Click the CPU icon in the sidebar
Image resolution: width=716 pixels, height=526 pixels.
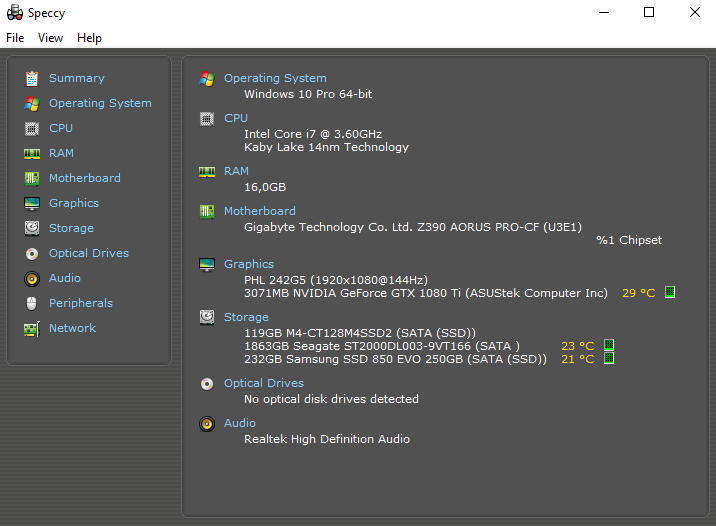tap(31, 128)
